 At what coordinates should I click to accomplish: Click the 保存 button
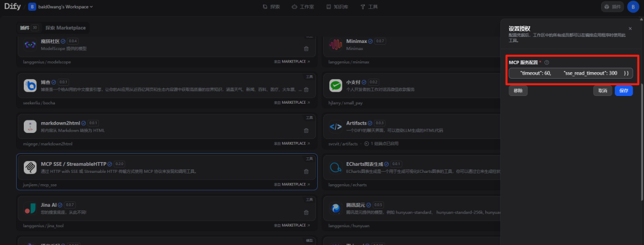click(624, 91)
